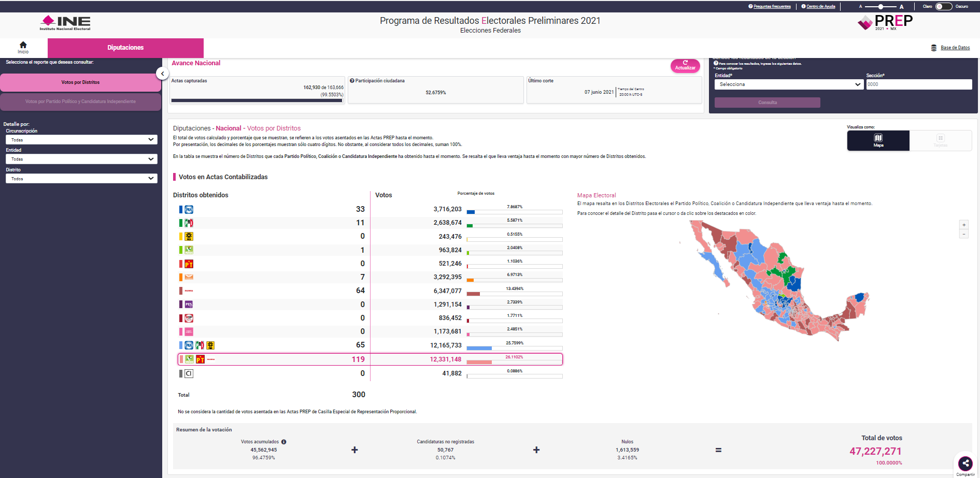Viewport: 980px width, 478px height.
Task: Select the PRI party logo in the 11-districts row
Action: click(x=189, y=223)
